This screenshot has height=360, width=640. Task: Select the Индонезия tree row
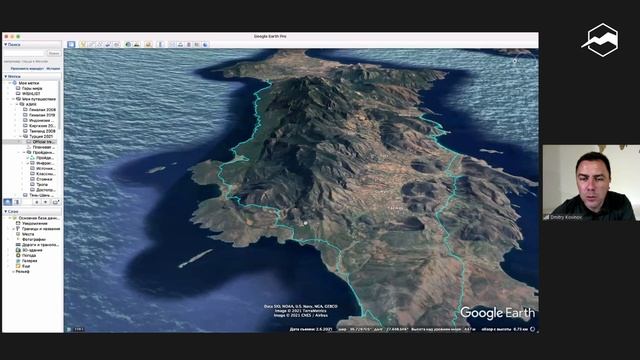pyautogui.click(x=41, y=120)
